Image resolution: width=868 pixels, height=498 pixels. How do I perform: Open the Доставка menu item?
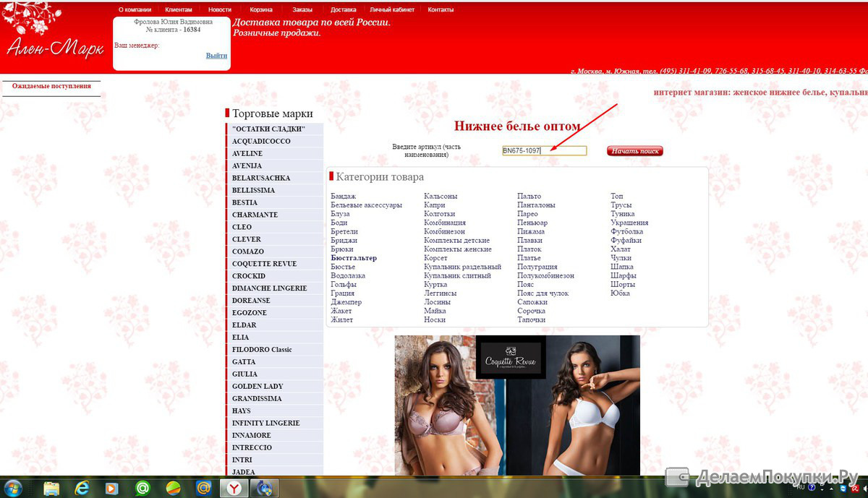pyautogui.click(x=343, y=9)
